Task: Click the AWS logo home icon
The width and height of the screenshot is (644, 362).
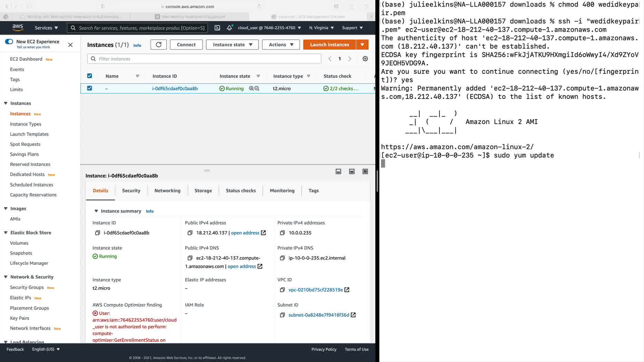Action: coord(18,28)
